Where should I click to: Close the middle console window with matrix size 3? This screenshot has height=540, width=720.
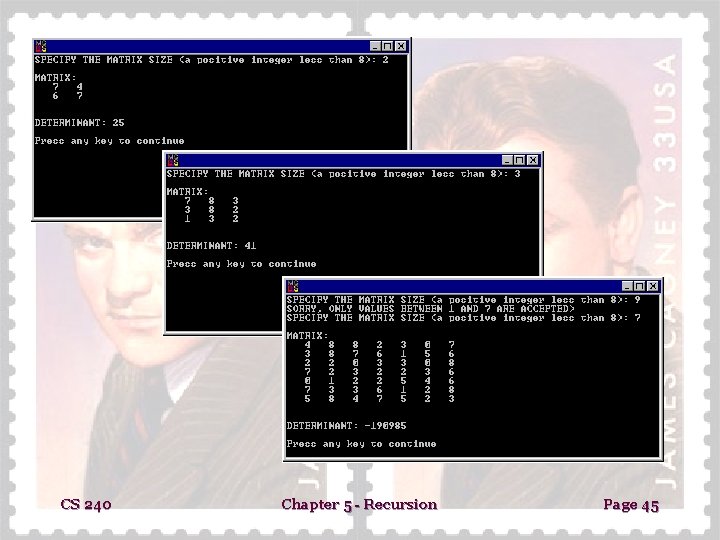pyautogui.click(x=533, y=160)
